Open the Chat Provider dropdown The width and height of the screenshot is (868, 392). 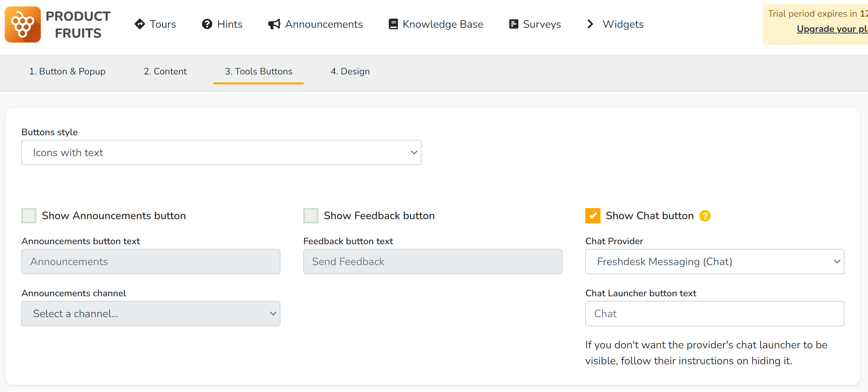pos(714,261)
